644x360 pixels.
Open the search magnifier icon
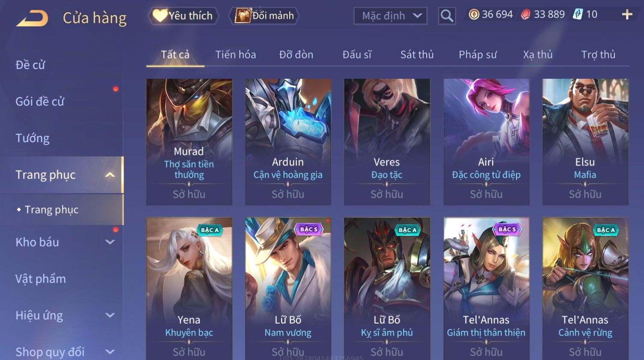click(x=447, y=16)
